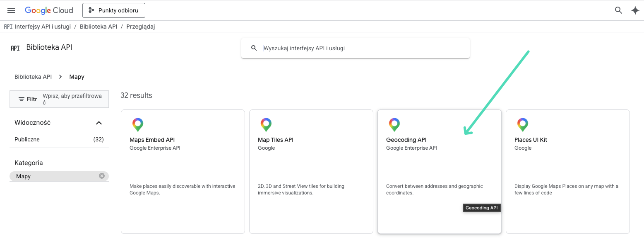Screen dimensions: 644x238
Task: Open the Map Tiles API card
Action: pyautogui.click(x=311, y=172)
